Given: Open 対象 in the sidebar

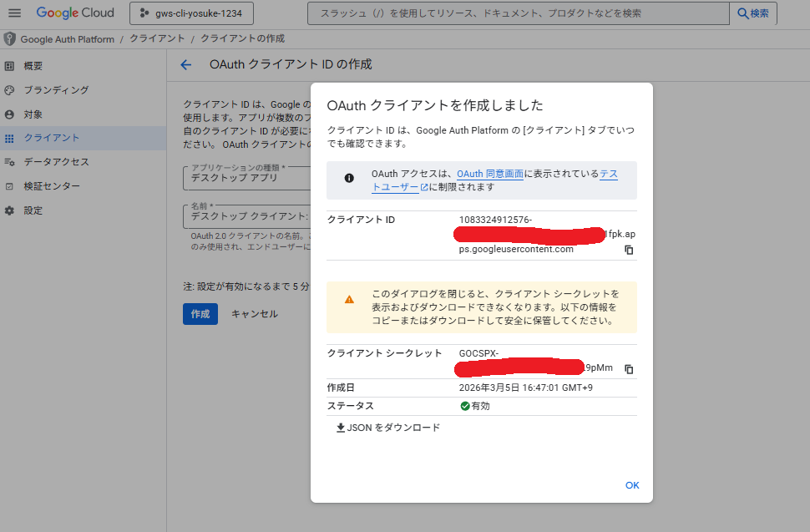Looking at the screenshot, I should pyautogui.click(x=33, y=114).
